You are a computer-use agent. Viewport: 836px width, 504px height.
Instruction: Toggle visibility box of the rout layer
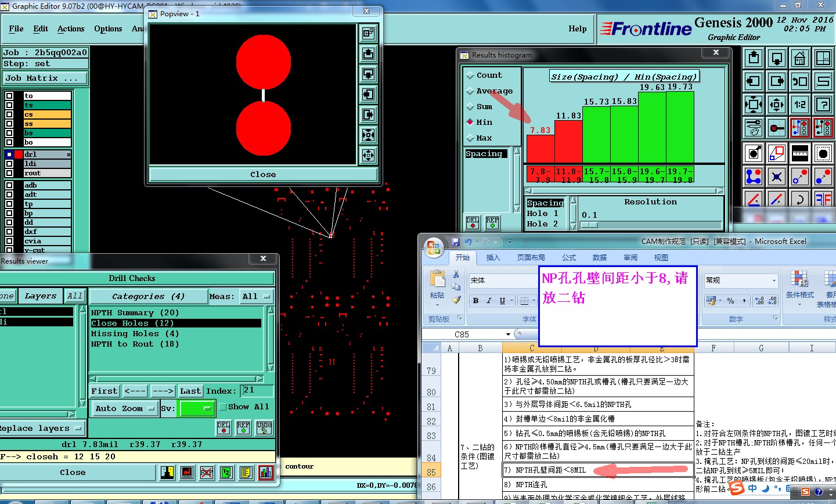coord(9,173)
